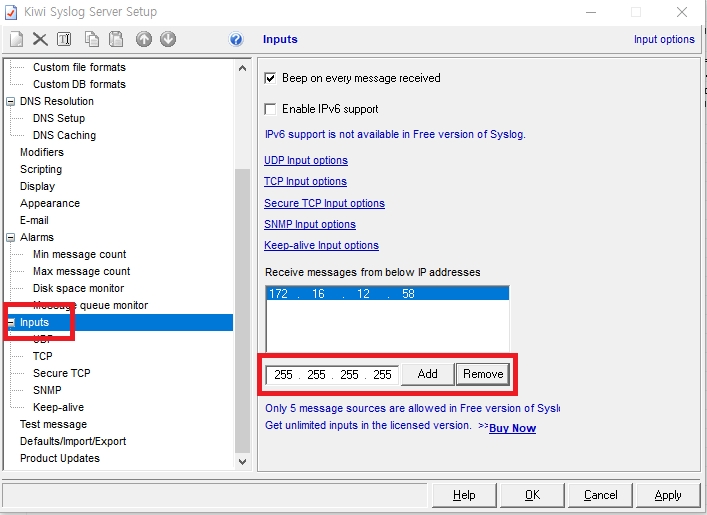Click the IP address entry field

[333, 375]
